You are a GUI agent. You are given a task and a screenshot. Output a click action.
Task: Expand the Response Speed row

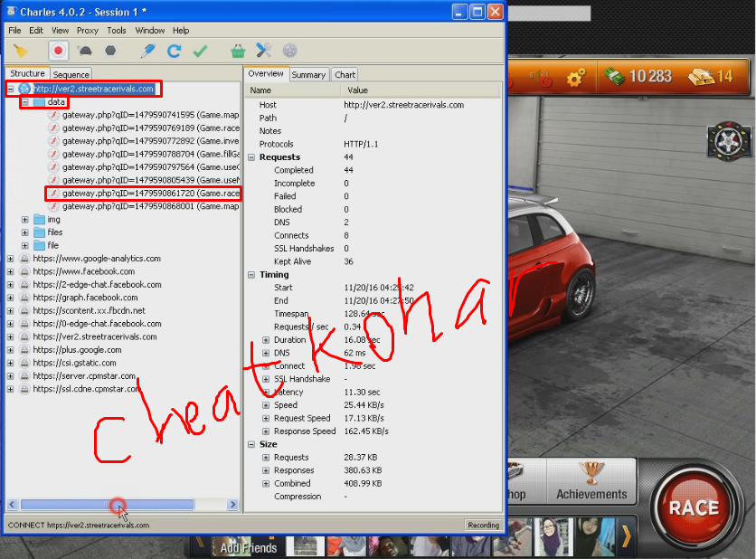click(266, 431)
